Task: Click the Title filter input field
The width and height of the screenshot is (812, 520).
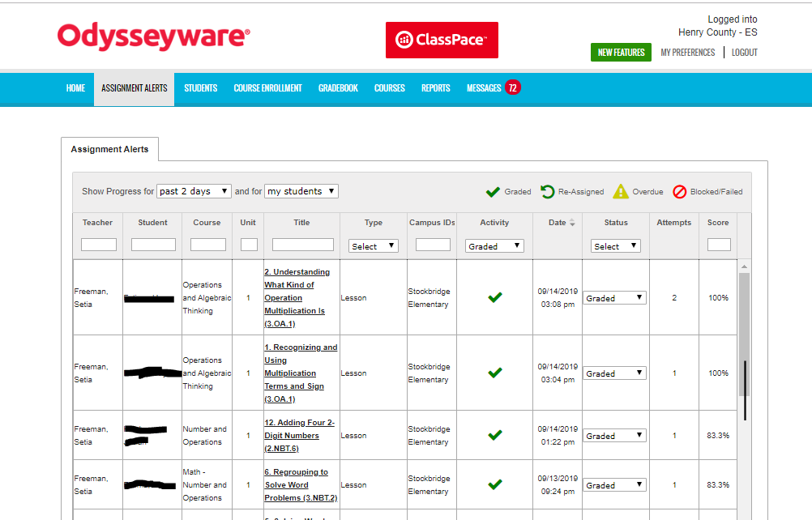Action: coord(303,245)
